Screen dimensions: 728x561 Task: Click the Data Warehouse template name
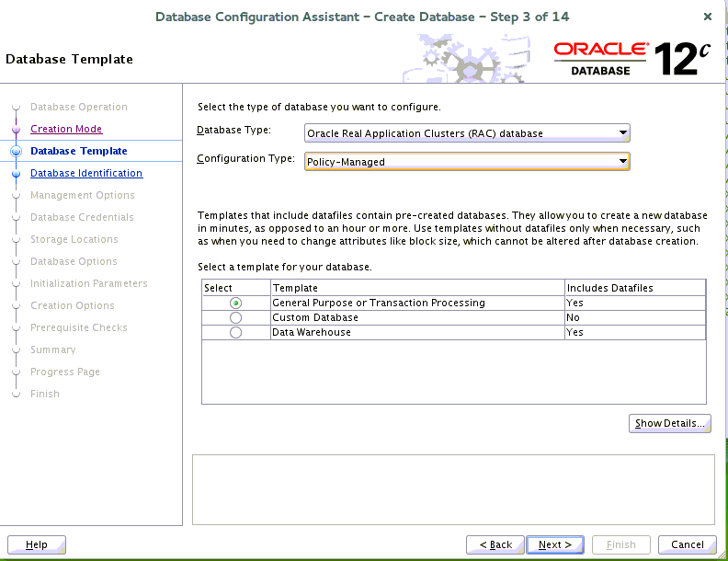pos(312,333)
